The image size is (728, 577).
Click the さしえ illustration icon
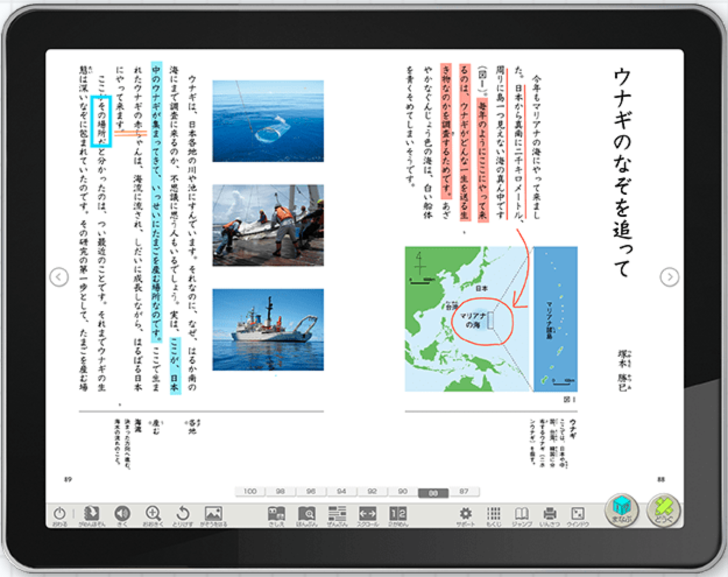277,513
